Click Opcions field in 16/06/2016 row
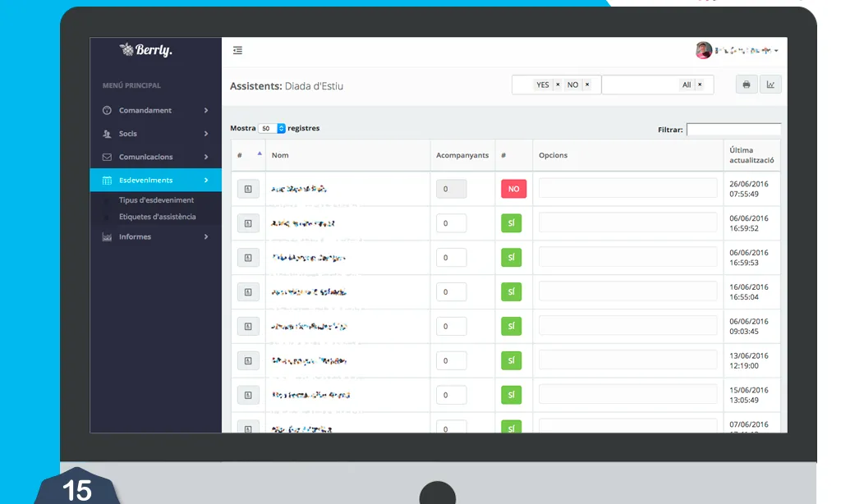This screenshot has width=841, height=504. pos(627,291)
